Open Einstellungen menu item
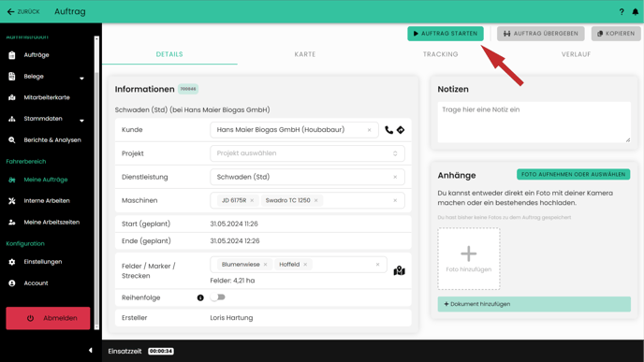Image resolution: width=644 pixels, height=362 pixels. point(43,262)
